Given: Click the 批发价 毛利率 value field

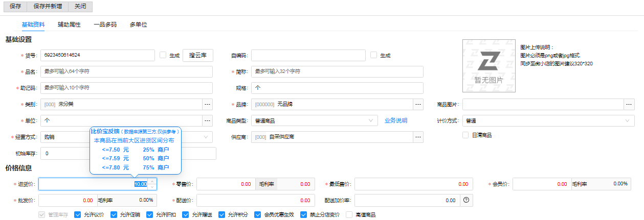Looking at the screenshot, I should click(x=135, y=200).
